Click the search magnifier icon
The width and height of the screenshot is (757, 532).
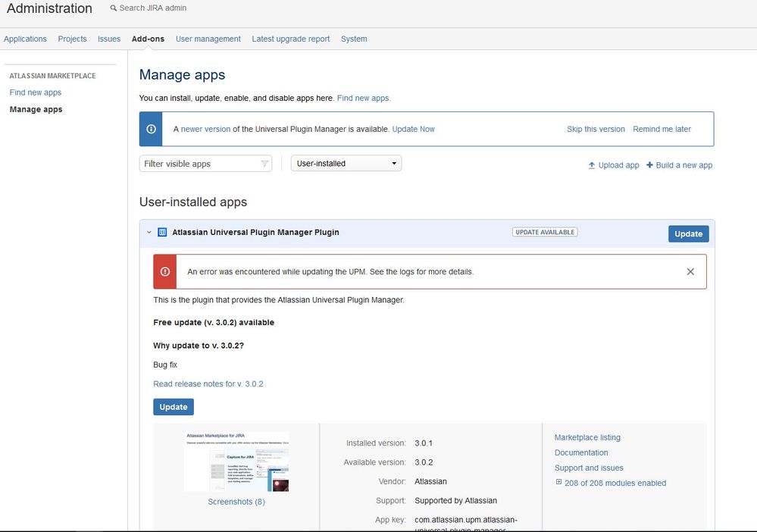(x=114, y=8)
